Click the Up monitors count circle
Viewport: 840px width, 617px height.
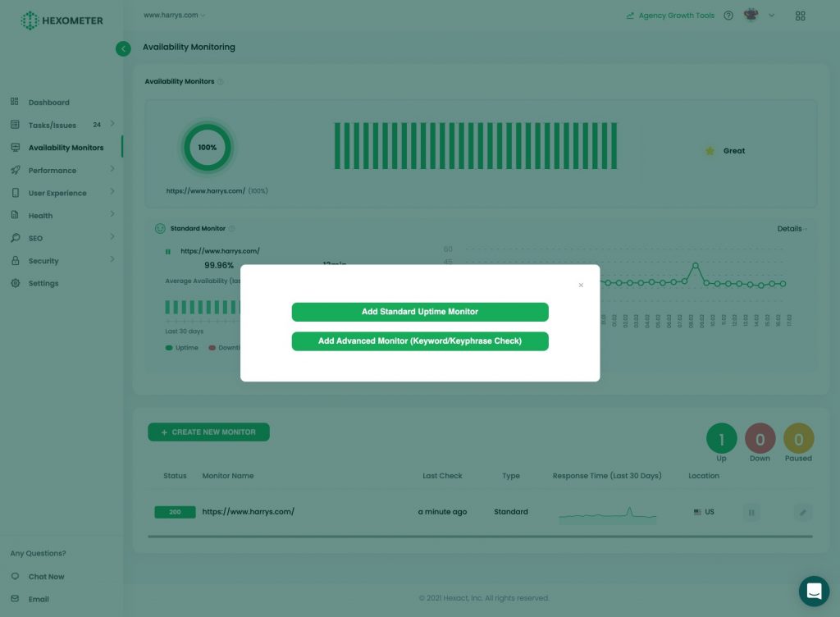tap(722, 439)
